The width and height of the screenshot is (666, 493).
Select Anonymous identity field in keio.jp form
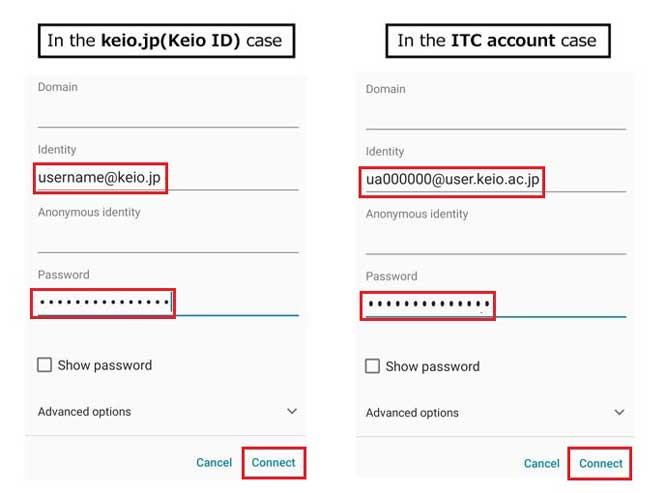(x=167, y=240)
